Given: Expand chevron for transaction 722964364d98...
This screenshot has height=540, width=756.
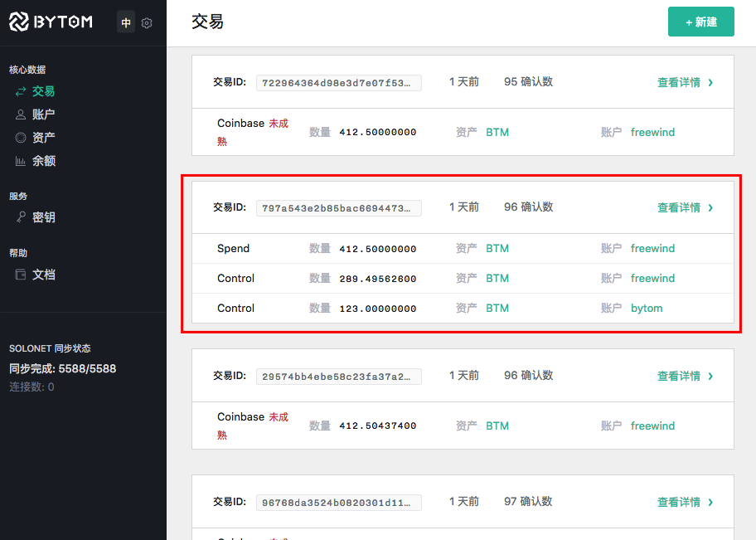Looking at the screenshot, I should point(710,82).
